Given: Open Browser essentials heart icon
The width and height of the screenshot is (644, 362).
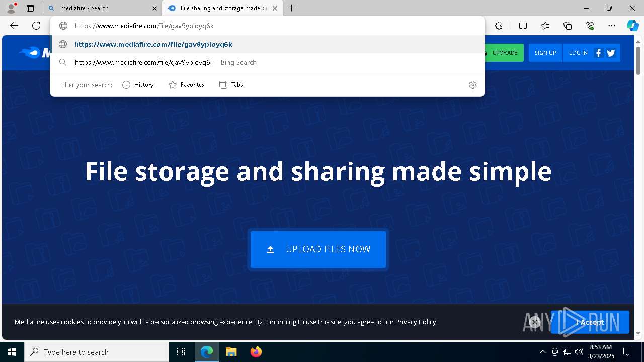Looking at the screenshot, I should coord(590,26).
